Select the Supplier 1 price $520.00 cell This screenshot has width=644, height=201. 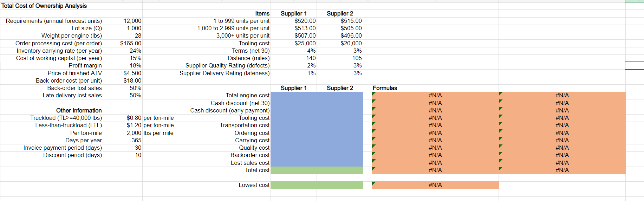pos(294,21)
